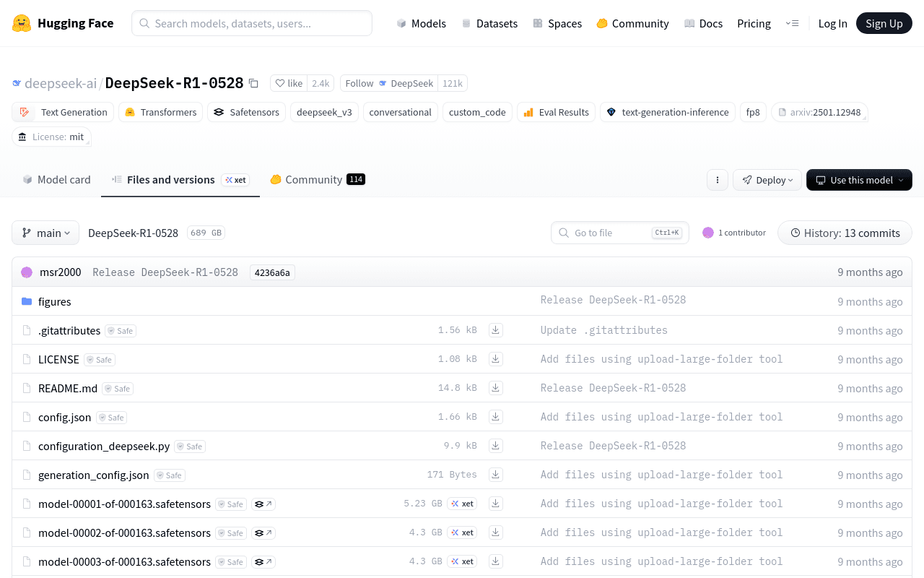Open Docs in top navigation
Screen dimensions: 924x578
click(704, 23)
